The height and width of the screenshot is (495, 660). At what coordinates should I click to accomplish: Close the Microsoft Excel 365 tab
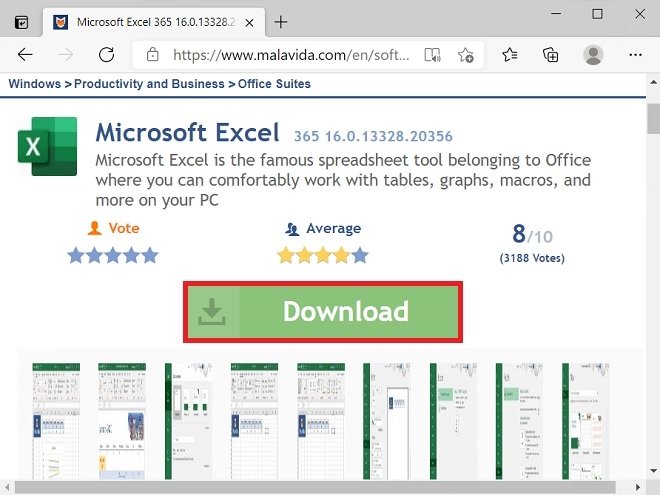[x=249, y=22]
